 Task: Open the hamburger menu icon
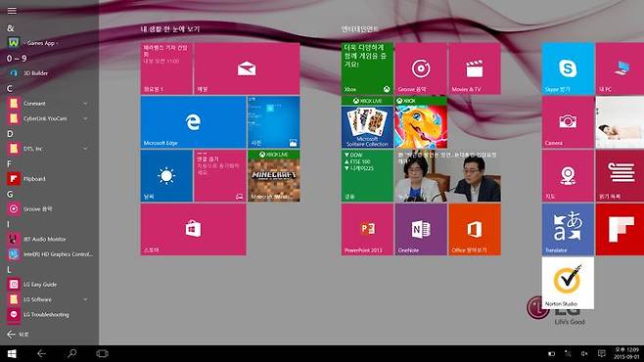12,11
